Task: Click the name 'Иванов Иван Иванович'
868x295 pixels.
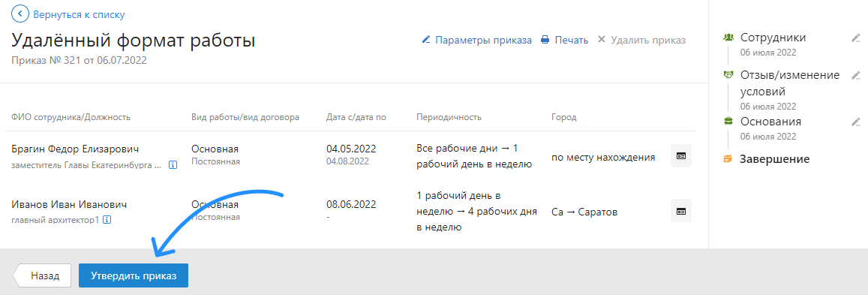Action: click(68, 205)
